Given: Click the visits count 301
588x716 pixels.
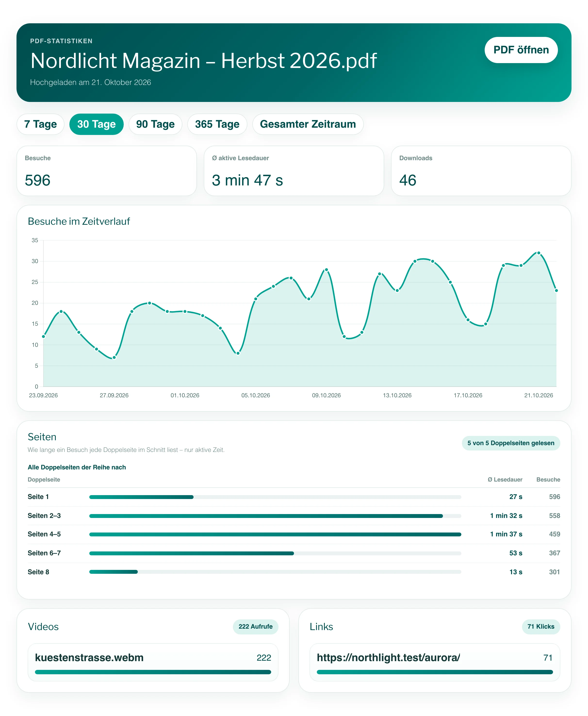Looking at the screenshot, I should point(555,572).
